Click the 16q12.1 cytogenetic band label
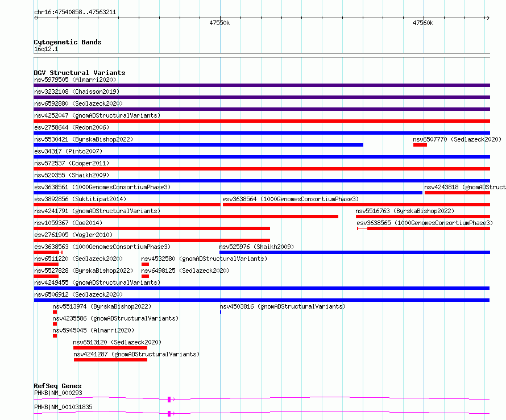The width and height of the screenshot is (506, 420). (x=46, y=49)
